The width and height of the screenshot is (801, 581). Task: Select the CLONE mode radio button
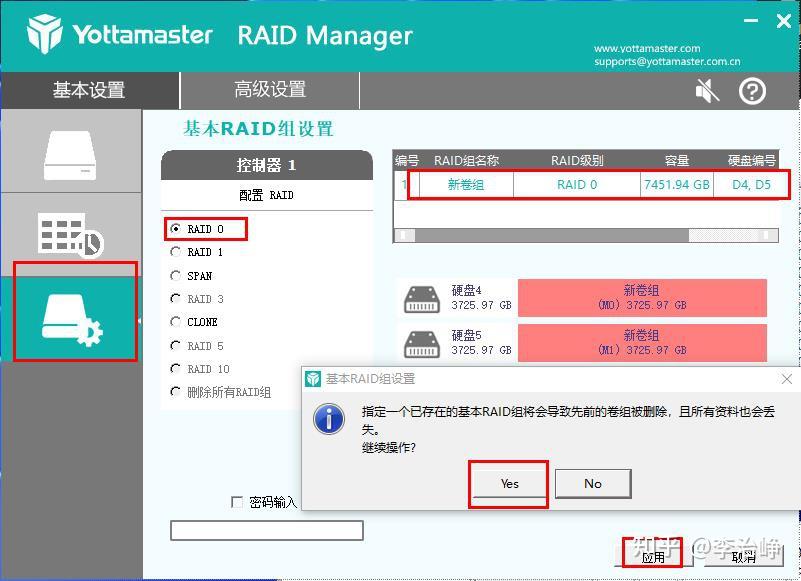pyautogui.click(x=175, y=322)
